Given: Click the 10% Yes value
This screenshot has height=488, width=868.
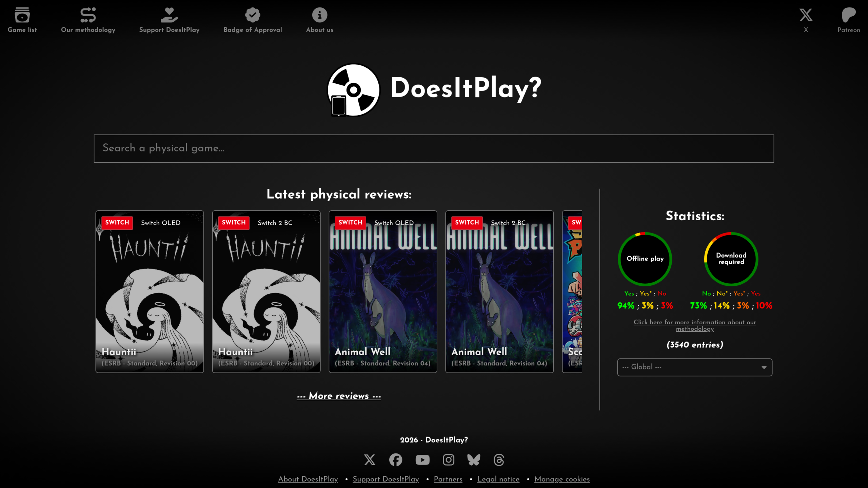Looking at the screenshot, I should (x=764, y=306).
